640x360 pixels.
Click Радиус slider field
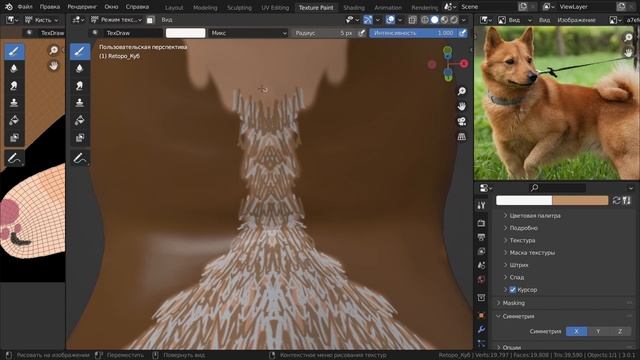(x=324, y=33)
